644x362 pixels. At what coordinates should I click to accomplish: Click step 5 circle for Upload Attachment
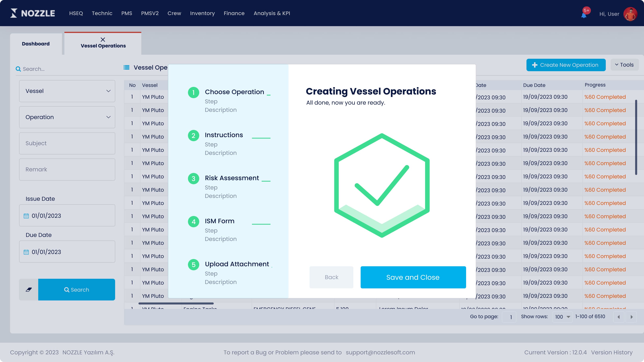point(193,265)
